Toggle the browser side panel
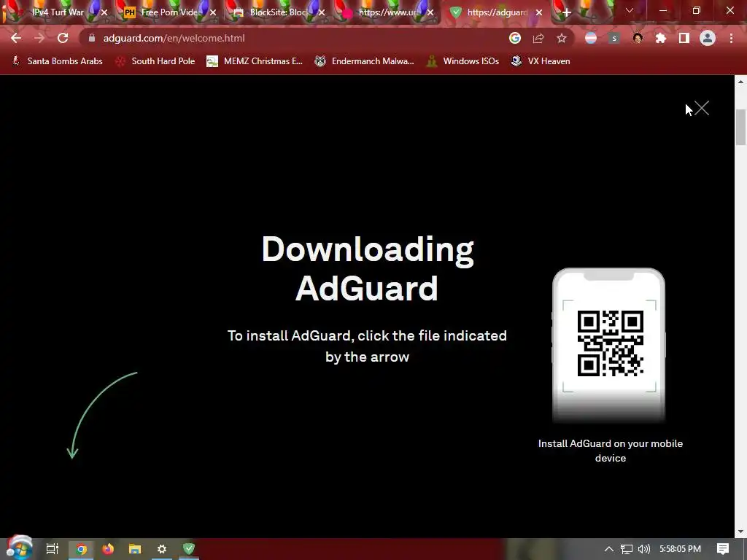 684,38
